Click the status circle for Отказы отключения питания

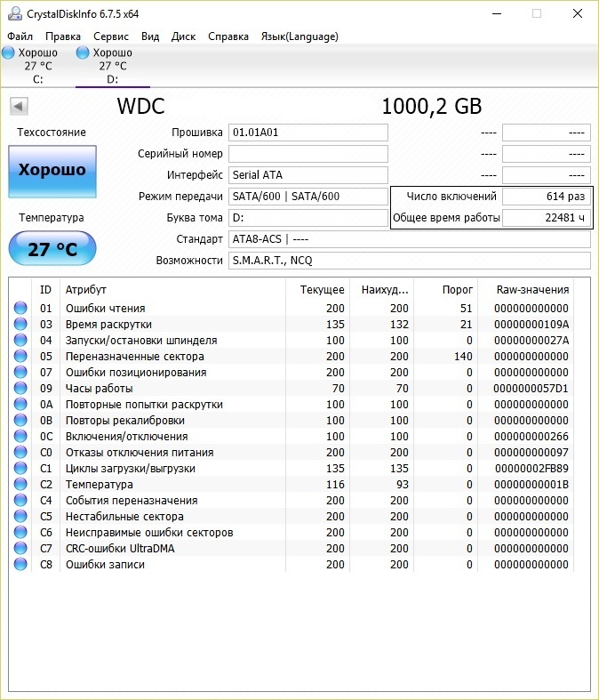point(20,452)
